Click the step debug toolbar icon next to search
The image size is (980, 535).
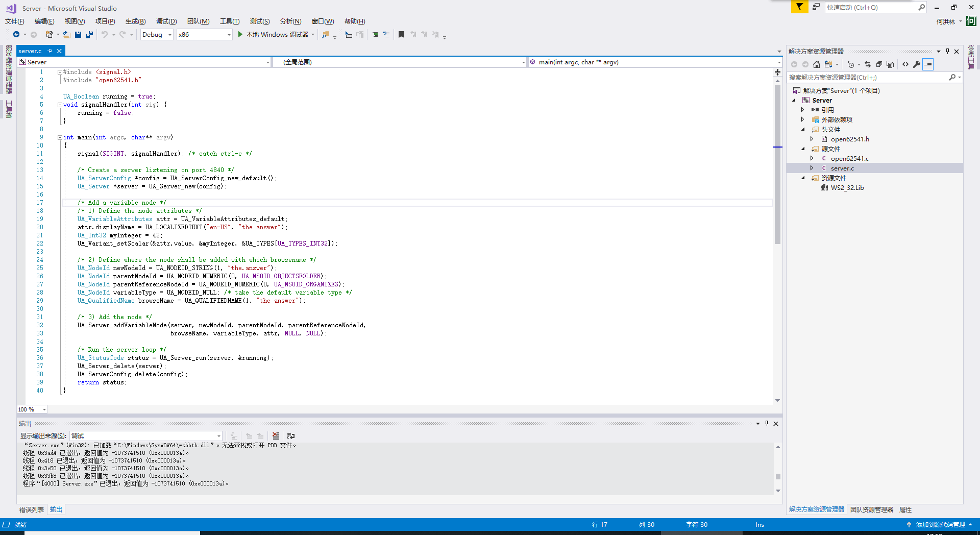(349, 34)
